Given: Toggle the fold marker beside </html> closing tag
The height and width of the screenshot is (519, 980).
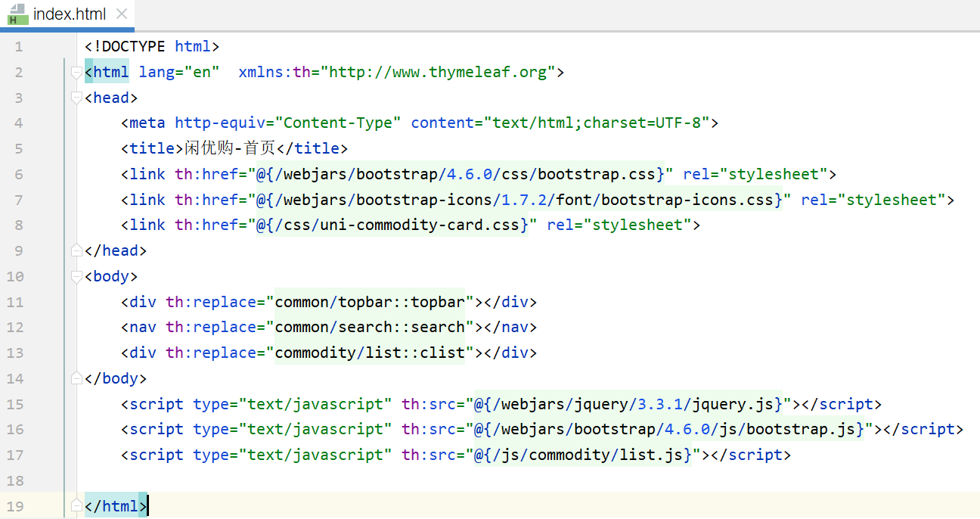Looking at the screenshot, I should click(76, 505).
